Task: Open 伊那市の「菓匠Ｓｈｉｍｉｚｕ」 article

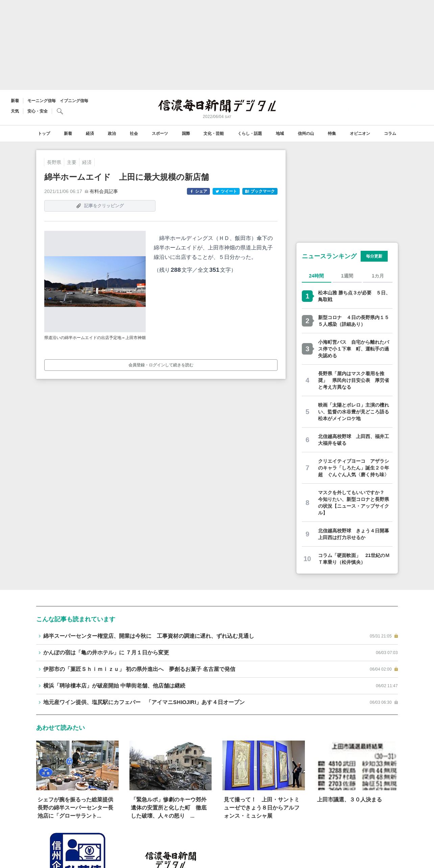Action: point(139,669)
